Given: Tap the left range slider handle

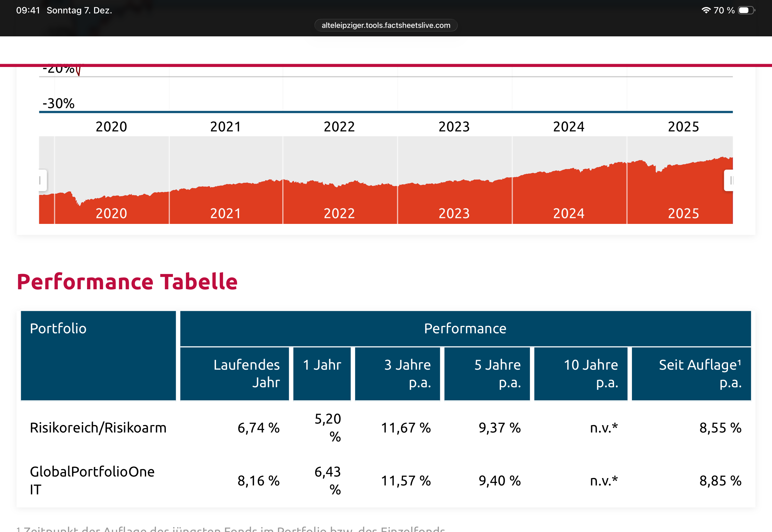Looking at the screenshot, I should [42, 180].
